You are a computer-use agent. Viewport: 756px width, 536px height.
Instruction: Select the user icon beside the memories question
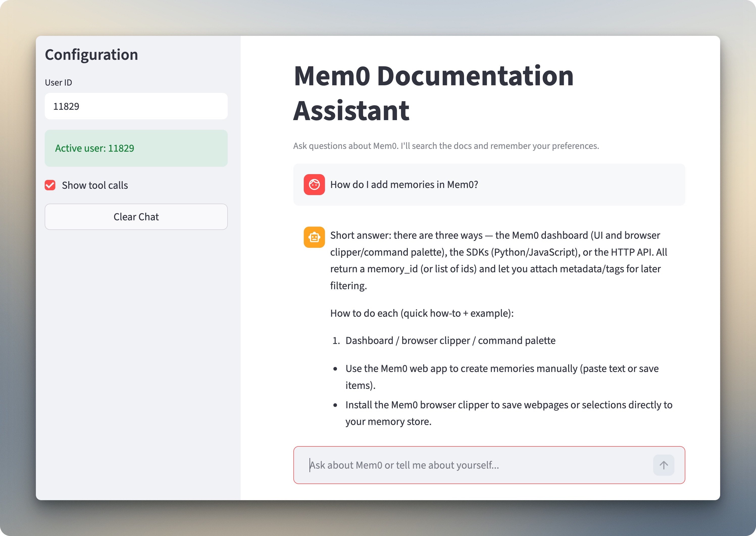314,184
